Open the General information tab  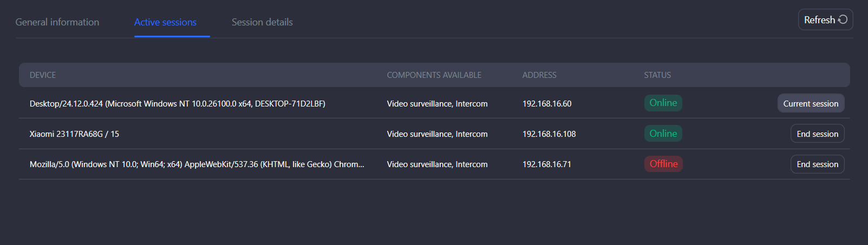[x=57, y=22]
